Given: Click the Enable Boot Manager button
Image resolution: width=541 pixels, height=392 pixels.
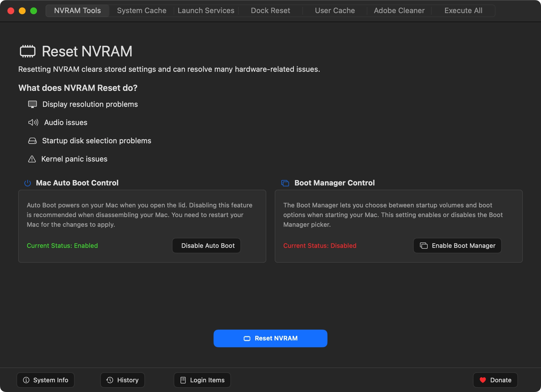Looking at the screenshot, I should (x=457, y=246).
